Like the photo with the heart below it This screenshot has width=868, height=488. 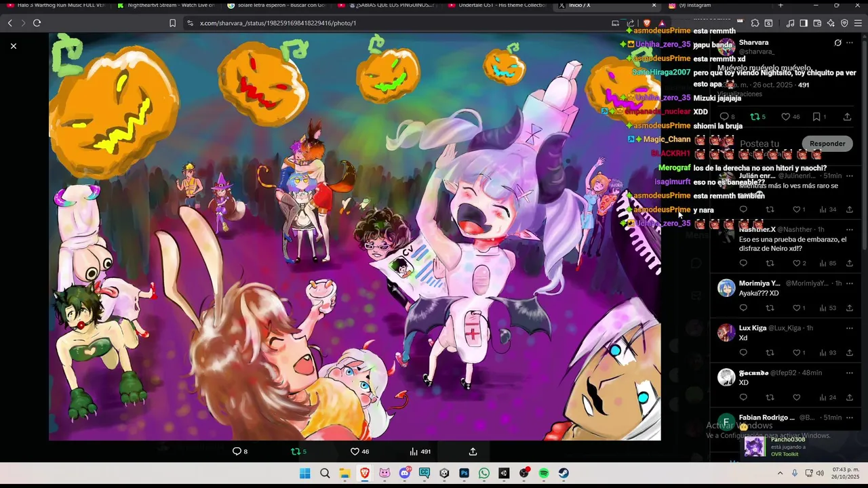click(x=355, y=451)
